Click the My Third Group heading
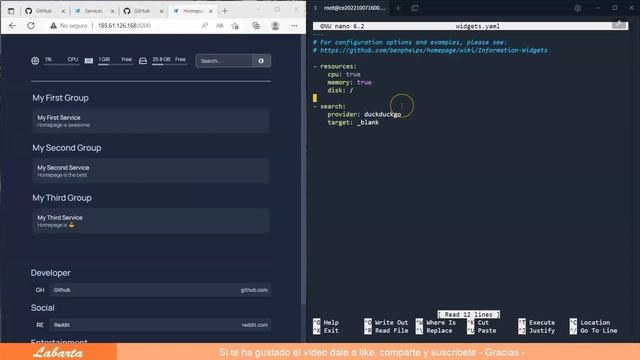This screenshot has height=360, width=640. coord(62,198)
